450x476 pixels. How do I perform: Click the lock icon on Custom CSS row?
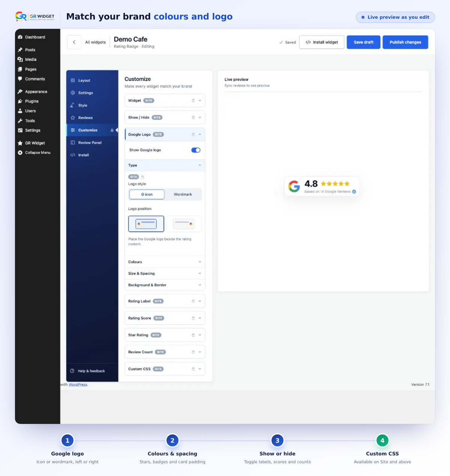[x=193, y=369]
